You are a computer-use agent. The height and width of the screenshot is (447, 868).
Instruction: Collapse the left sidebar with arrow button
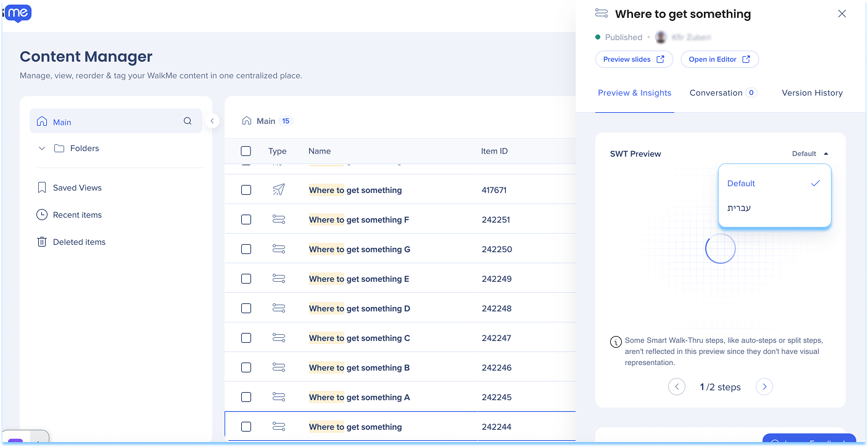[x=212, y=121]
